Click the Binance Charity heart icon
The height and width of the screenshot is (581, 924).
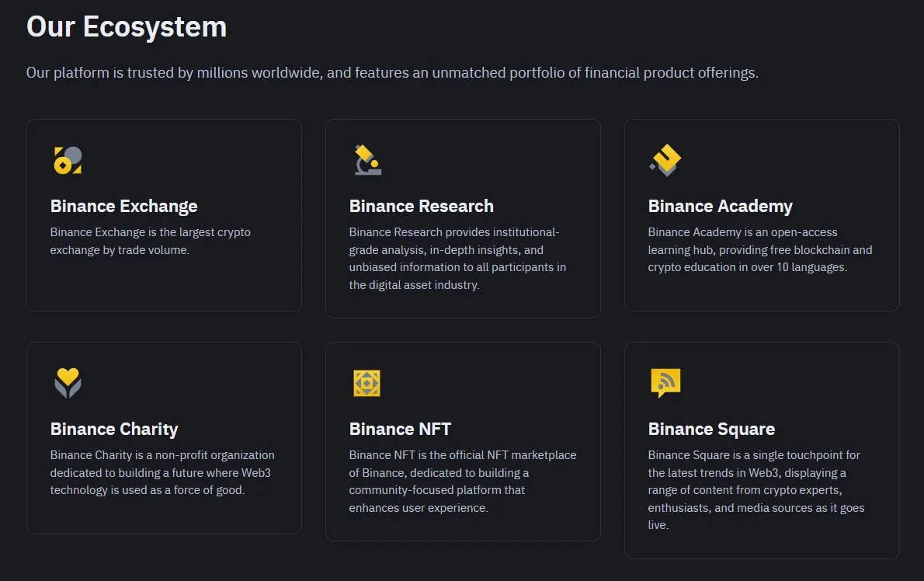coord(67,381)
